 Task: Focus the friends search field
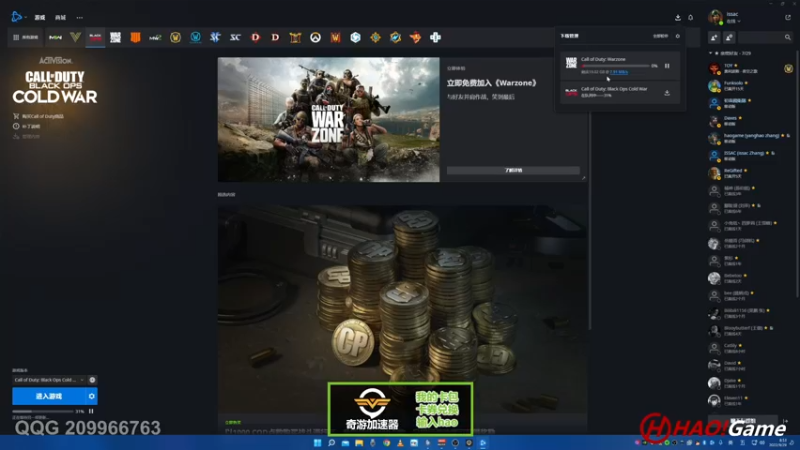coord(765,37)
